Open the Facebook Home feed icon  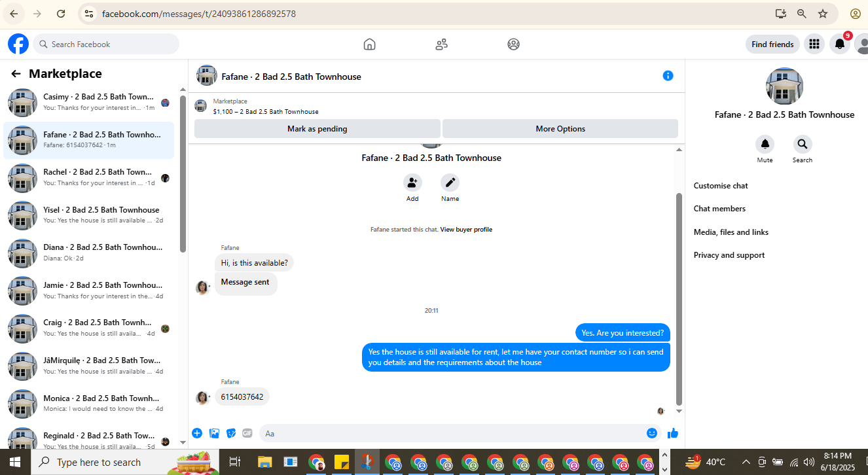(369, 44)
